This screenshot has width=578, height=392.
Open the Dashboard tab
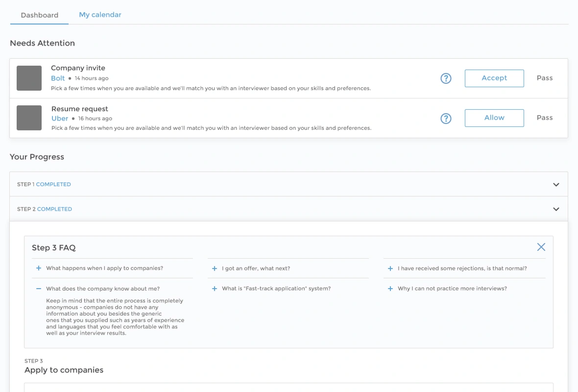pyautogui.click(x=40, y=15)
